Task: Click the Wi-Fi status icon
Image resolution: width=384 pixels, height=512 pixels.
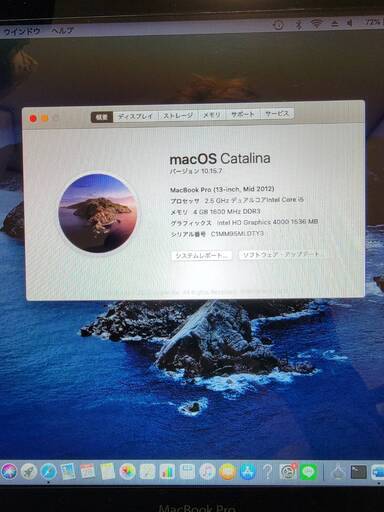Action: pos(316,23)
